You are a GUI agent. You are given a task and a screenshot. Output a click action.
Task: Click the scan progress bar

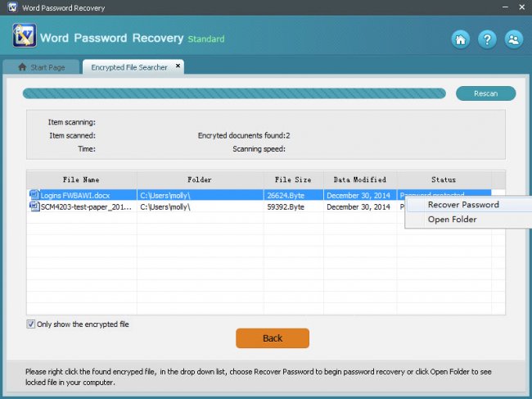234,93
